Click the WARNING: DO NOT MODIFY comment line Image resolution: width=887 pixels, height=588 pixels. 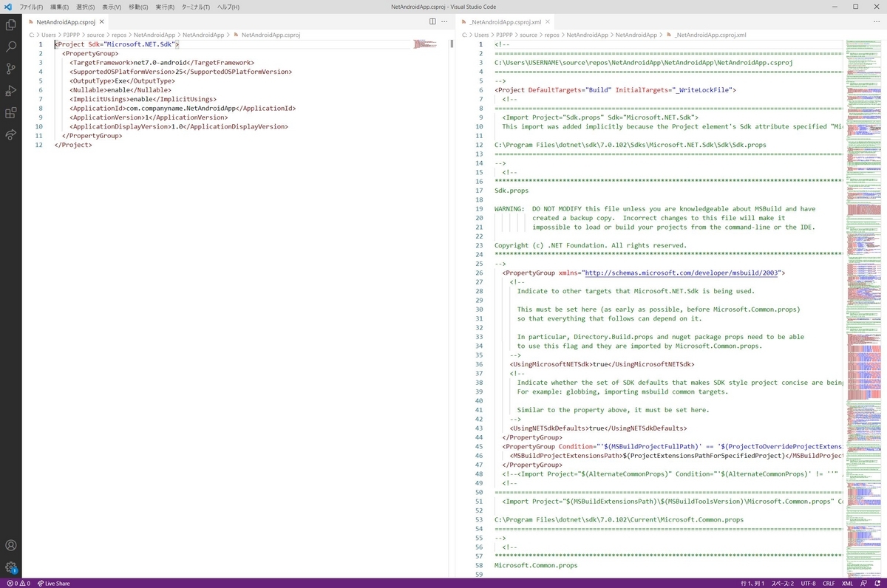(655, 208)
